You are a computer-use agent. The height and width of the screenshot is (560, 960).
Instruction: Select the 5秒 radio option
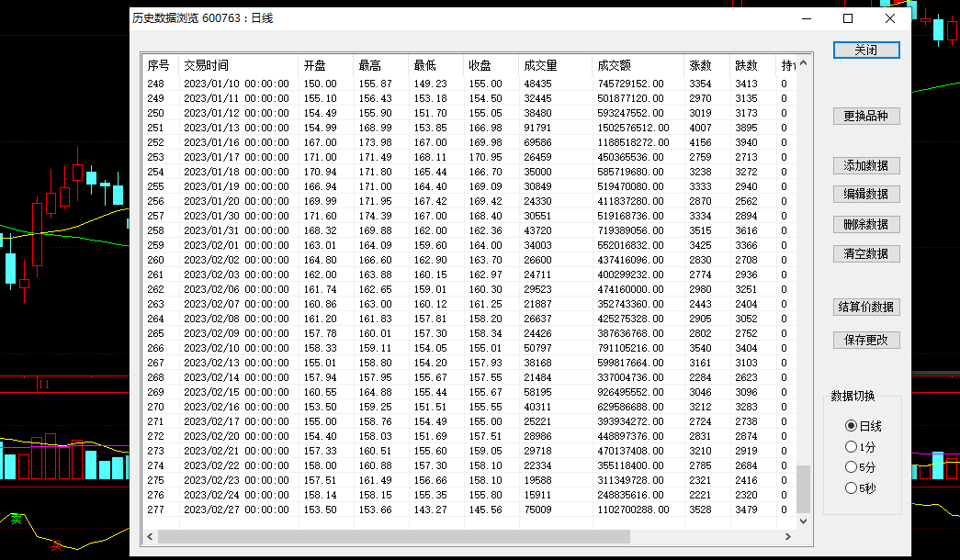[x=860, y=488]
